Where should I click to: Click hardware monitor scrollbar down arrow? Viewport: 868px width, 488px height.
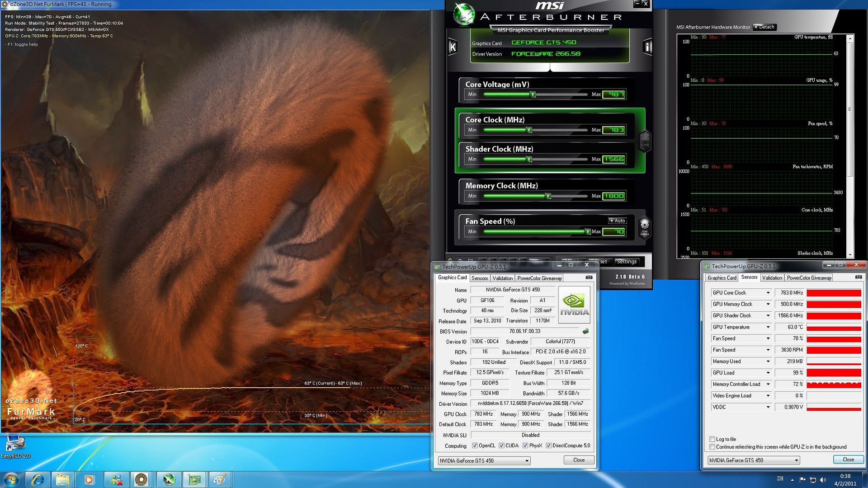[x=850, y=255]
